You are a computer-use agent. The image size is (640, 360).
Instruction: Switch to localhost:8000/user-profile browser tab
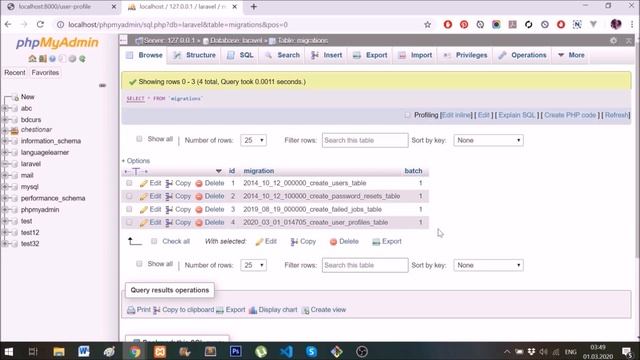61,7
